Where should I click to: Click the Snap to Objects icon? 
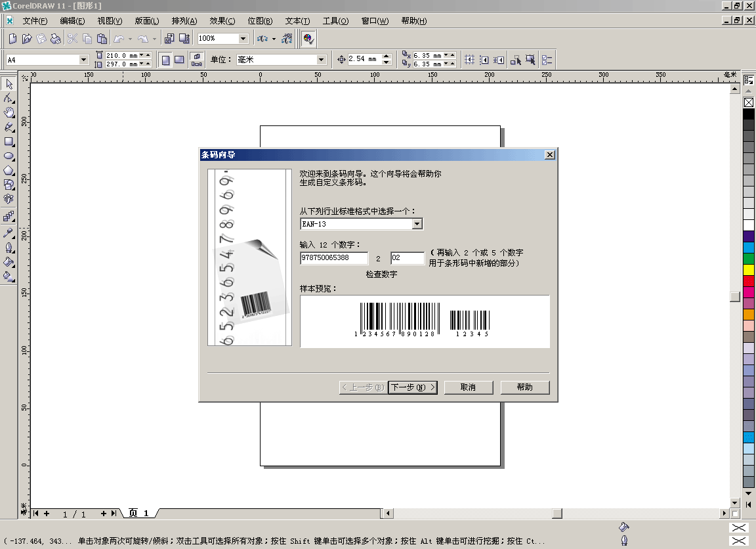coord(499,60)
